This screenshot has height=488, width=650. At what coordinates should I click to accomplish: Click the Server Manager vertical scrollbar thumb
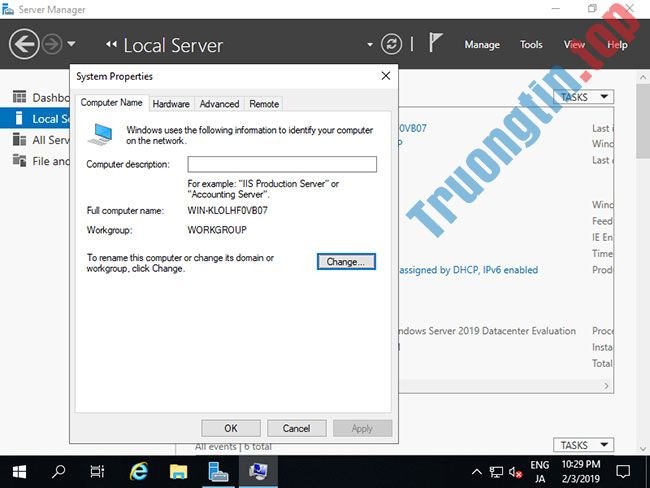643,120
